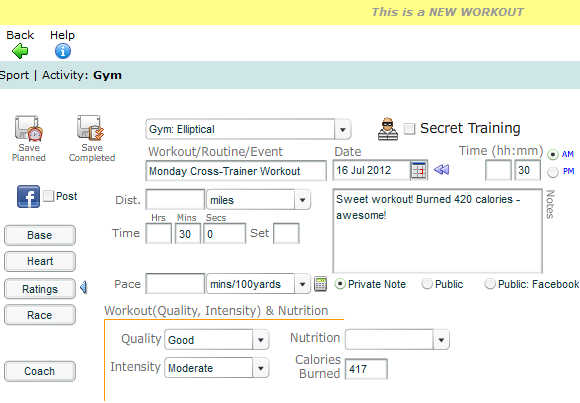Open the pace calculator icon
Screen dimensions: 580x403
coord(320,284)
